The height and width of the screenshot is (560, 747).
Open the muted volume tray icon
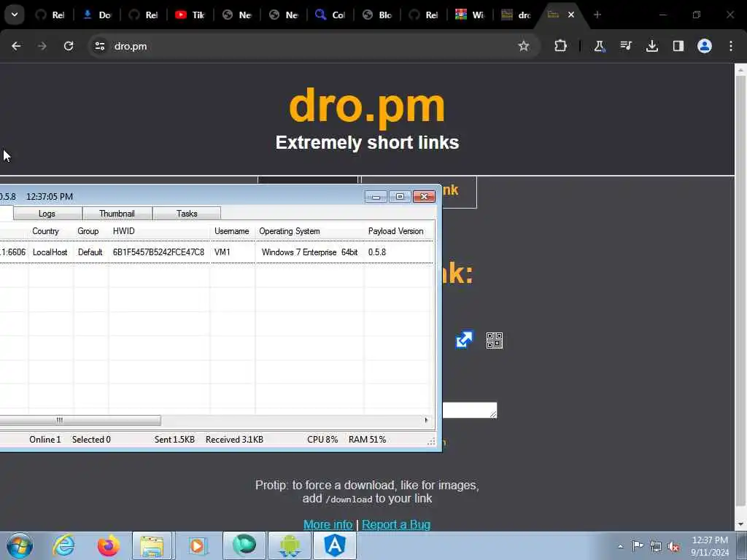673,546
